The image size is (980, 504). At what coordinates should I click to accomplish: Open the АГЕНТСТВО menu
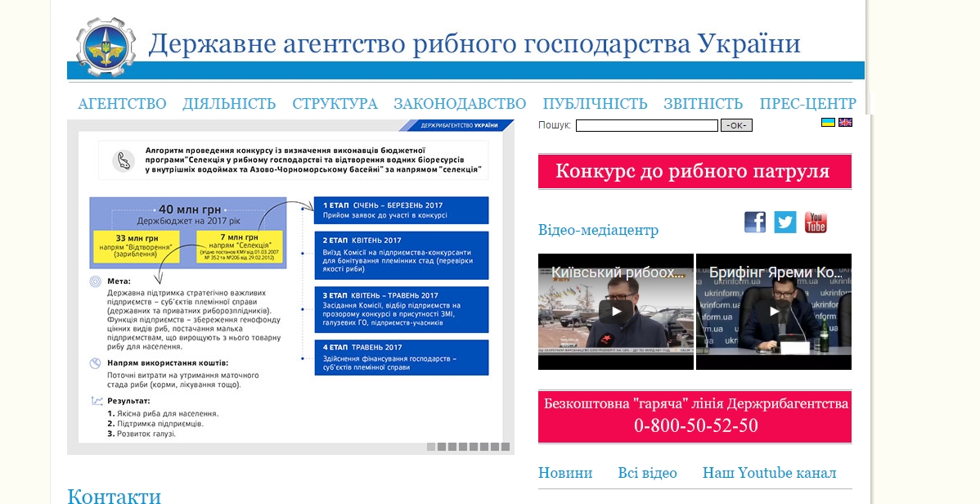point(122,104)
